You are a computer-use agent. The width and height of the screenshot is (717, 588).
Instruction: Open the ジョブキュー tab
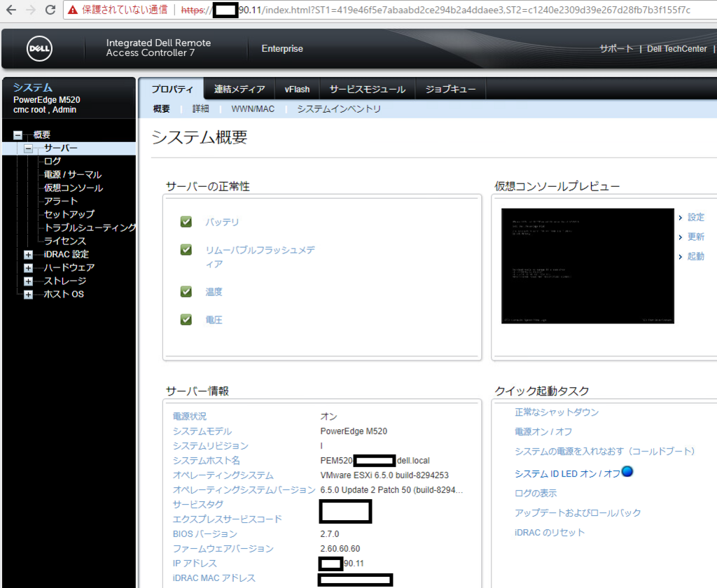[x=450, y=89]
